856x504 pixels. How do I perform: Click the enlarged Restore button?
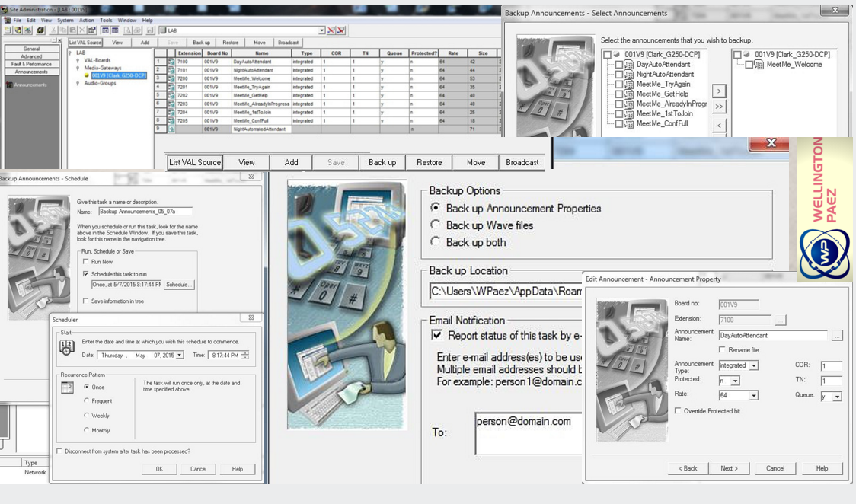tap(429, 163)
